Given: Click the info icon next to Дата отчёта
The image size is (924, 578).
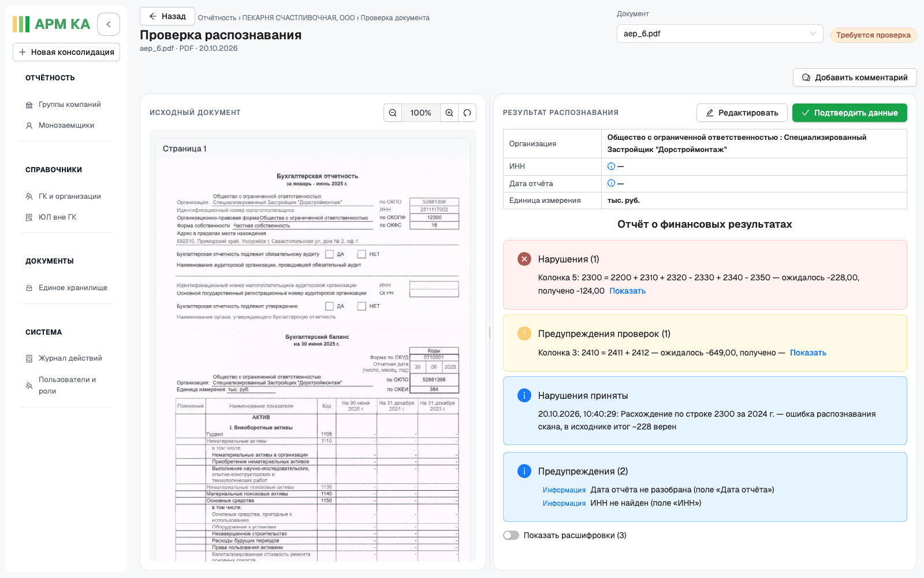Looking at the screenshot, I should 611,183.
